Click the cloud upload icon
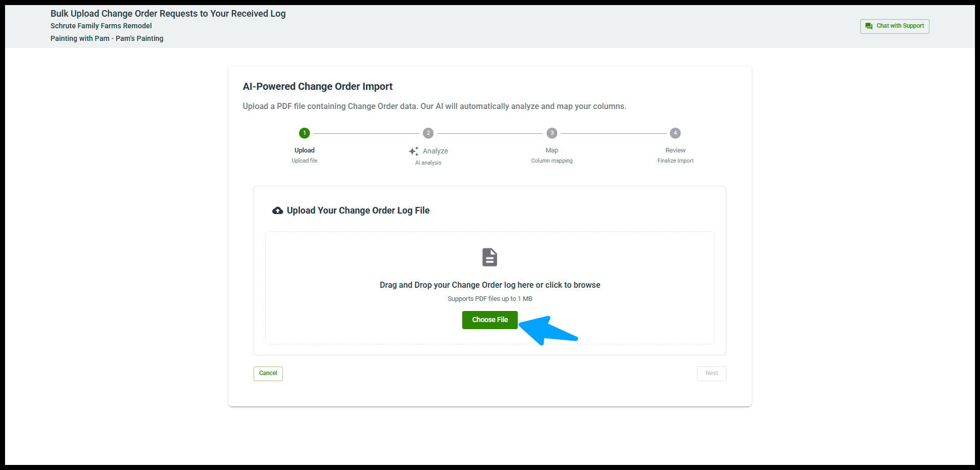This screenshot has height=470, width=980. (278, 211)
